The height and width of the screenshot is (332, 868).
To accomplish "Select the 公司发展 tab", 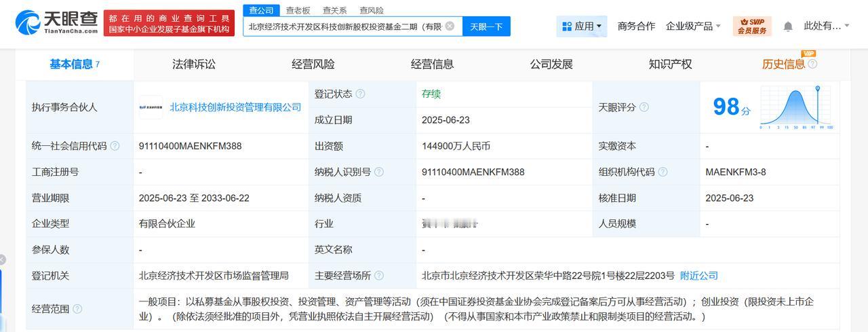I will point(551,64).
